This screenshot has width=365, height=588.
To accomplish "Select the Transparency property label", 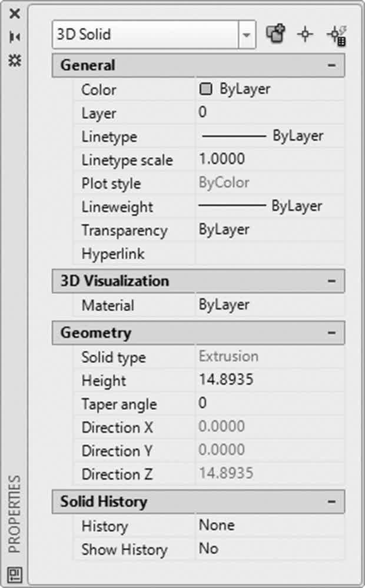I will 124,231.
